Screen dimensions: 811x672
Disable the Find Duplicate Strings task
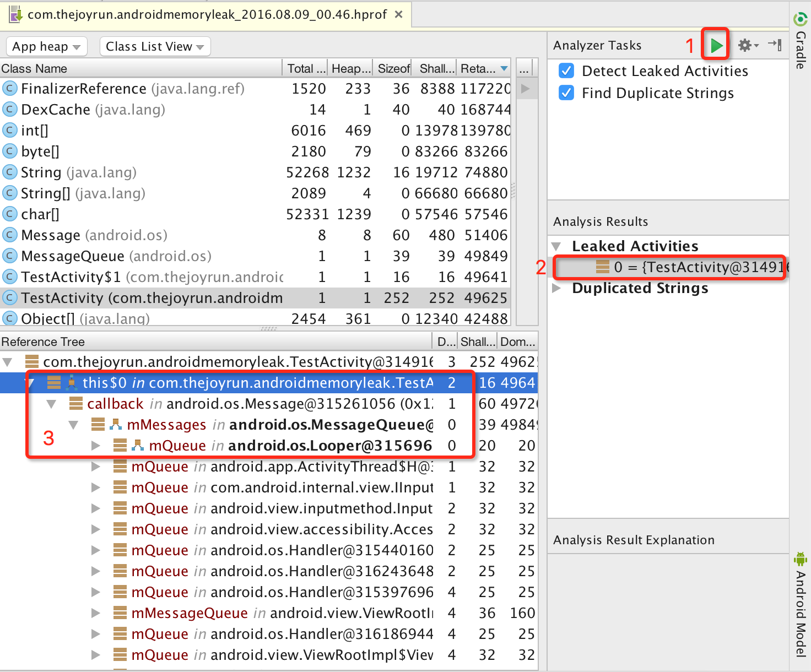point(566,93)
